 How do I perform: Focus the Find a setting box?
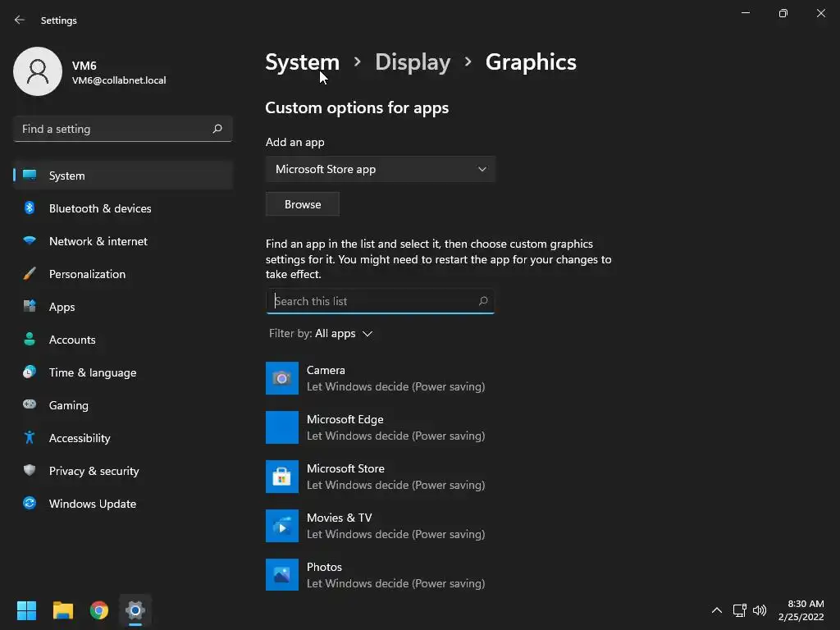(115, 129)
